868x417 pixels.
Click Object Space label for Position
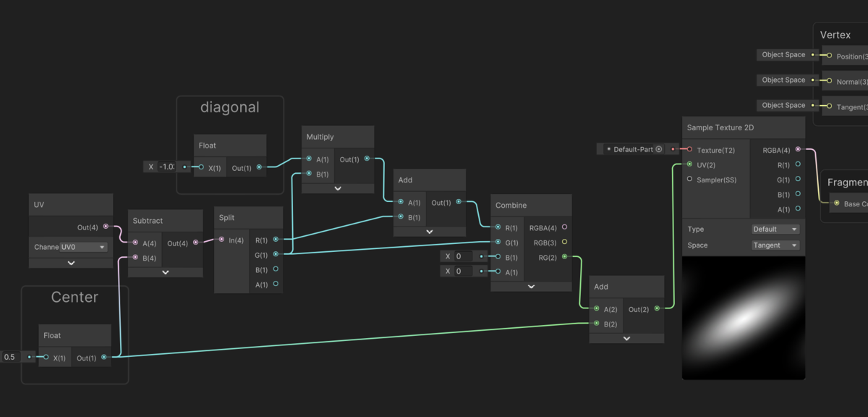pyautogui.click(x=783, y=54)
